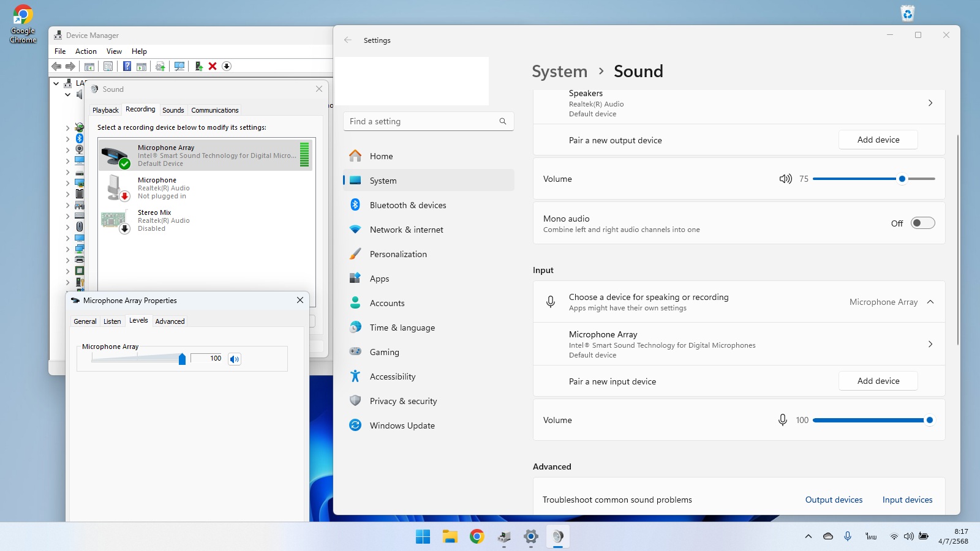Image resolution: width=980 pixels, height=551 pixels.
Task: Collapse the root computer node in Device Manager
Action: 56,83
